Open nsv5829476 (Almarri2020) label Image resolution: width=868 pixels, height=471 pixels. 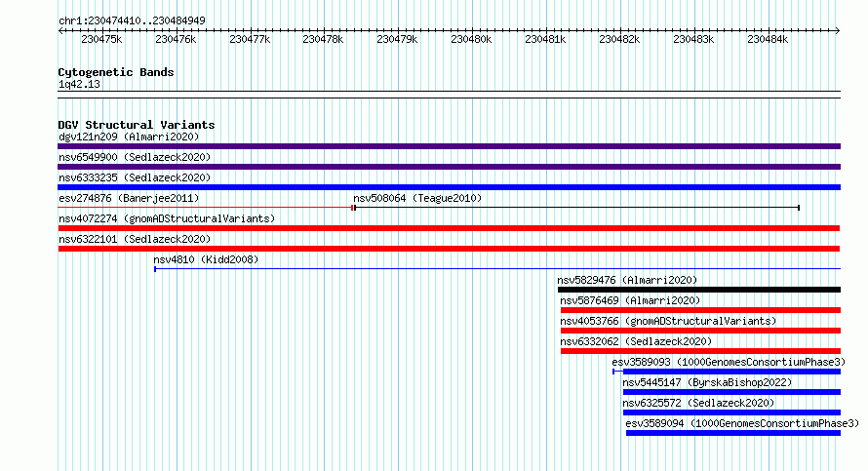pyautogui.click(x=627, y=280)
